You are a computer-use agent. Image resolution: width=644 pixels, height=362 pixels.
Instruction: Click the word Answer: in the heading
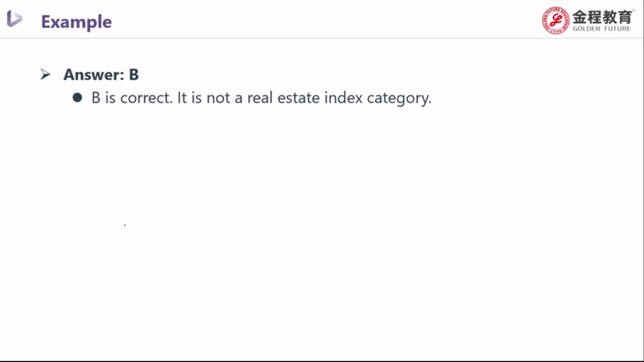pyautogui.click(x=94, y=75)
